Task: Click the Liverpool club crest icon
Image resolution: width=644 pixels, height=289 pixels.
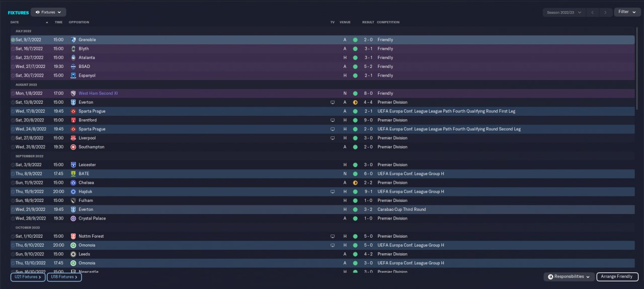Action: (73, 138)
